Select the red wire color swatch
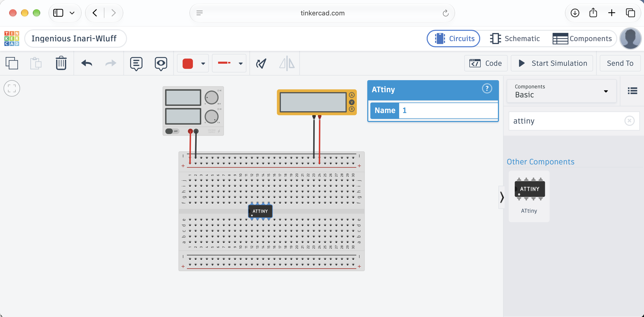This screenshot has width=644, height=317. click(188, 63)
